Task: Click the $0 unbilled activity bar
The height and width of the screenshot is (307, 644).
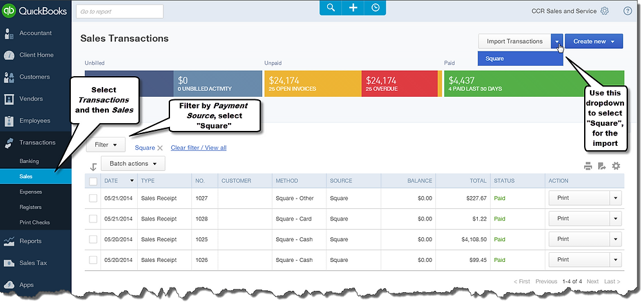Action: click(x=218, y=84)
